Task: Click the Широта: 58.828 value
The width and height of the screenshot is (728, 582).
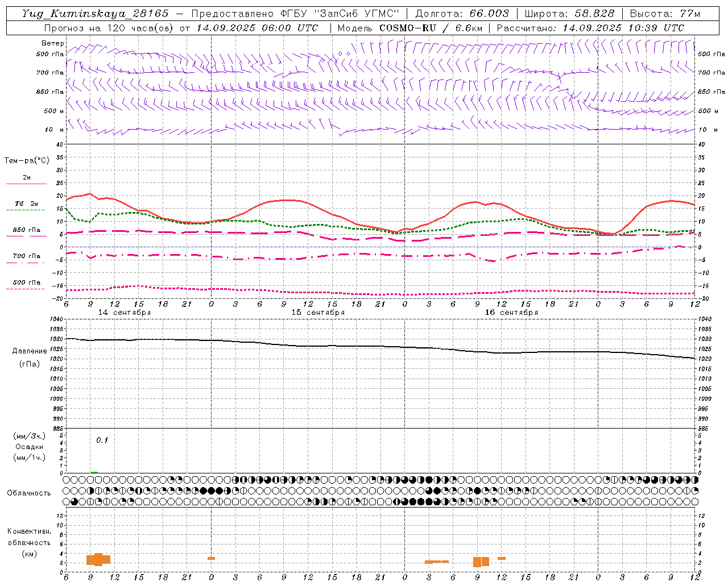Action: pyautogui.click(x=569, y=14)
